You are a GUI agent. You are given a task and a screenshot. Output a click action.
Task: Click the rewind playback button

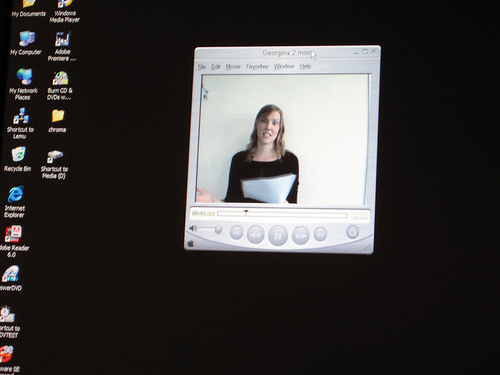tap(255, 235)
